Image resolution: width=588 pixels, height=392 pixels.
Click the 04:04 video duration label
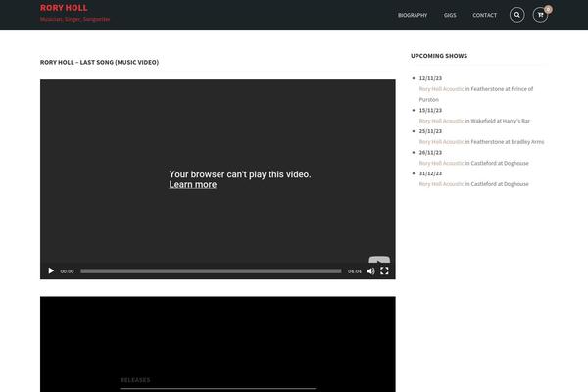pyautogui.click(x=355, y=271)
